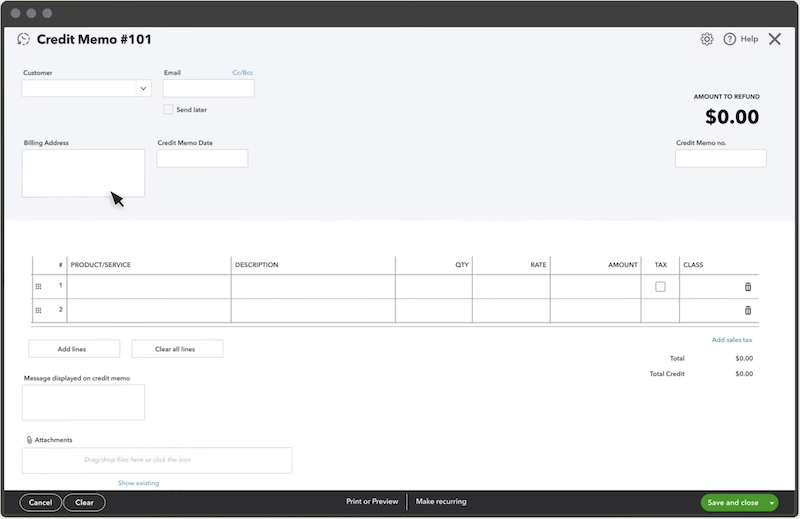Click Amount cell in row 2
The width and height of the screenshot is (800, 519).
[595, 310]
